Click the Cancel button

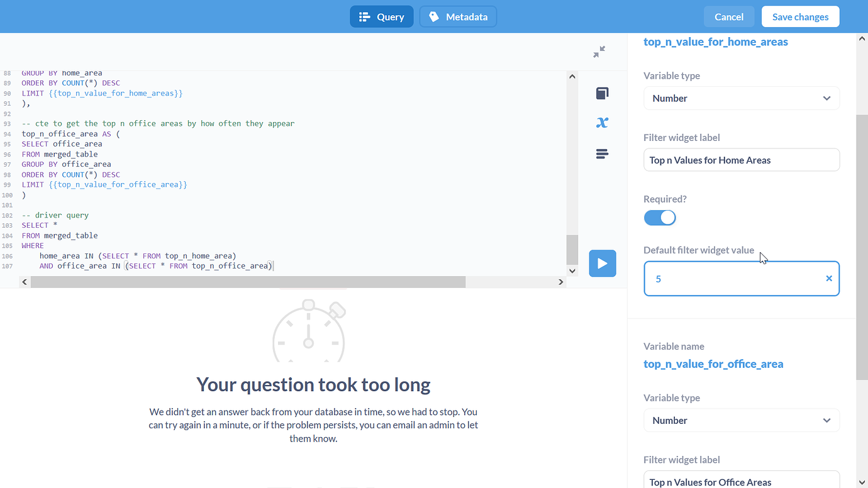(x=728, y=17)
